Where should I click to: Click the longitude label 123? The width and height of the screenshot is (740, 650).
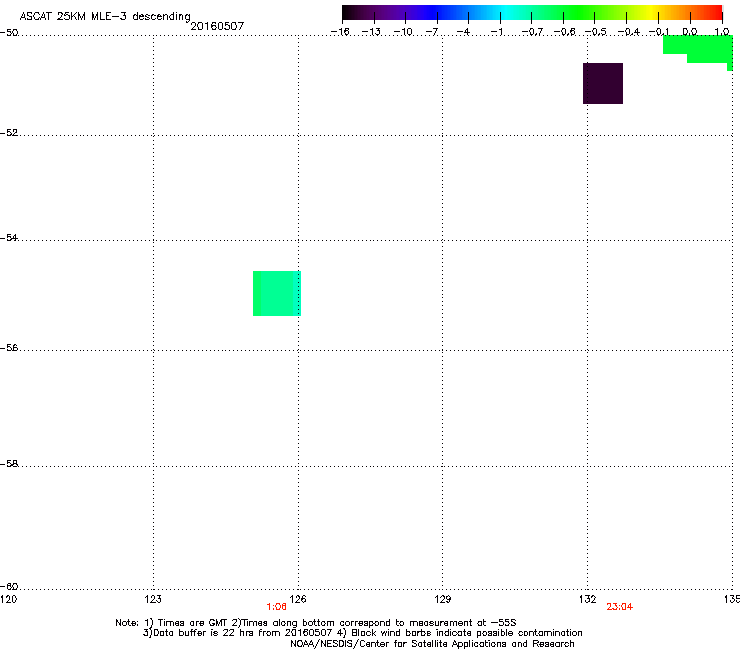click(x=153, y=599)
